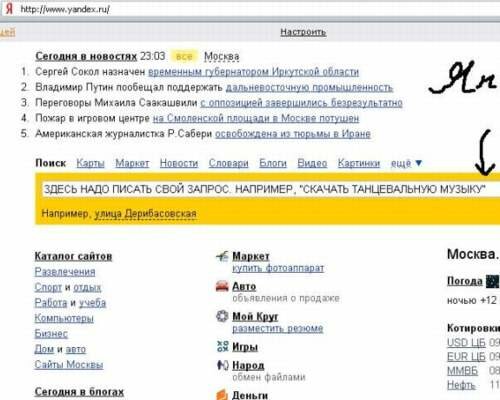Open the Мой Круг service link
The height and width of the screenshot is (400, 500).
pyautogui.click(x=255, y=316)
